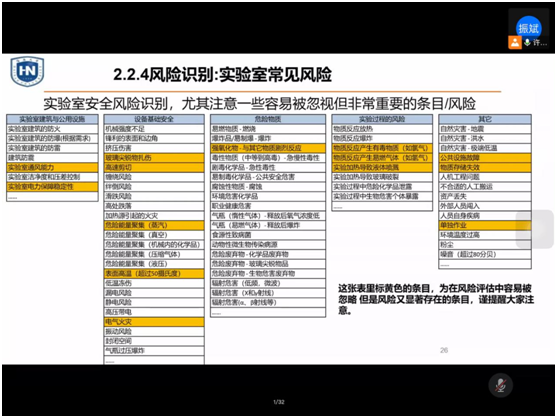Click the highlighted 单独作业 row

485,225
